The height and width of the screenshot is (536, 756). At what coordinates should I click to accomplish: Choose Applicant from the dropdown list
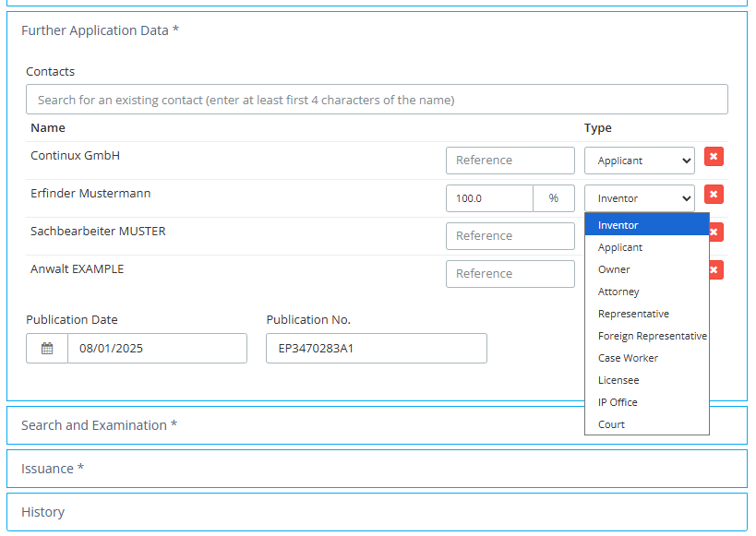click(646, 247)
